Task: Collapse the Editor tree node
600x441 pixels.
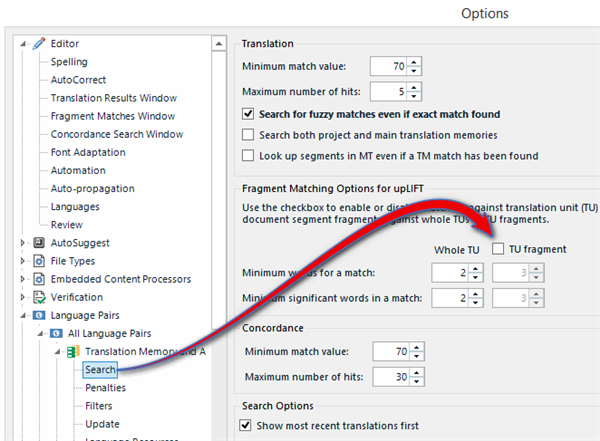Action: (x=23, y=44)
